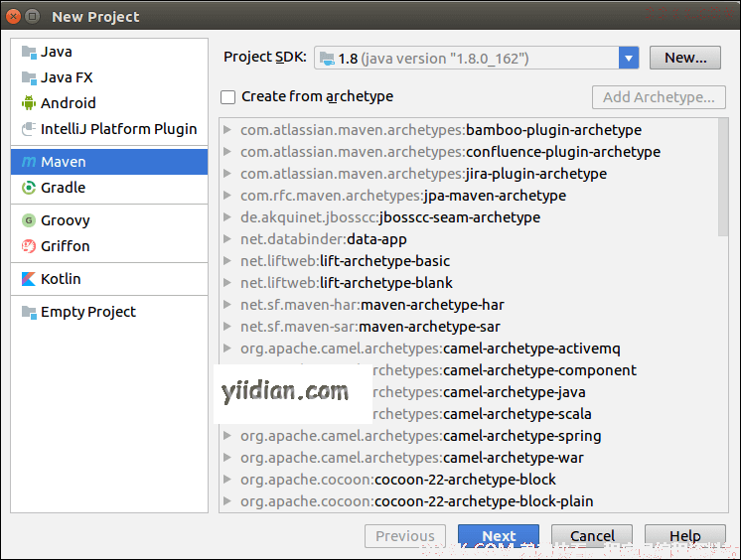Screen dimensions: 741x560
Task: Expand camel-archetype-spring node
Action: pos(227,435)
